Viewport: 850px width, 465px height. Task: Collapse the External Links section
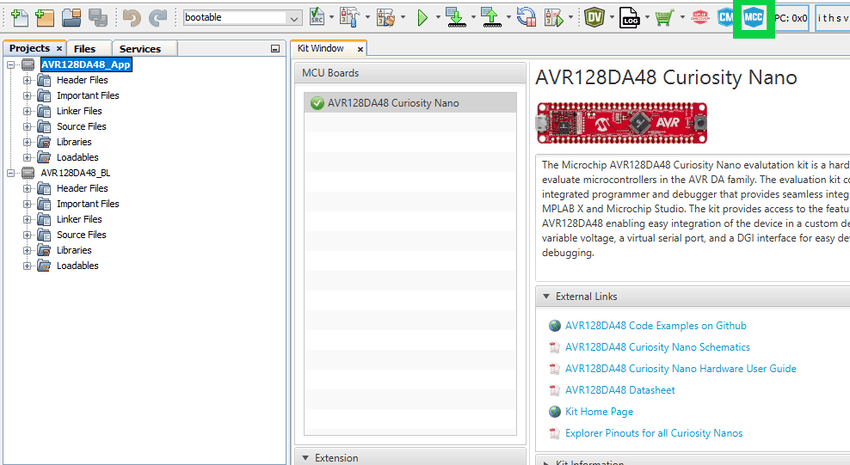[x=546, y=297]
